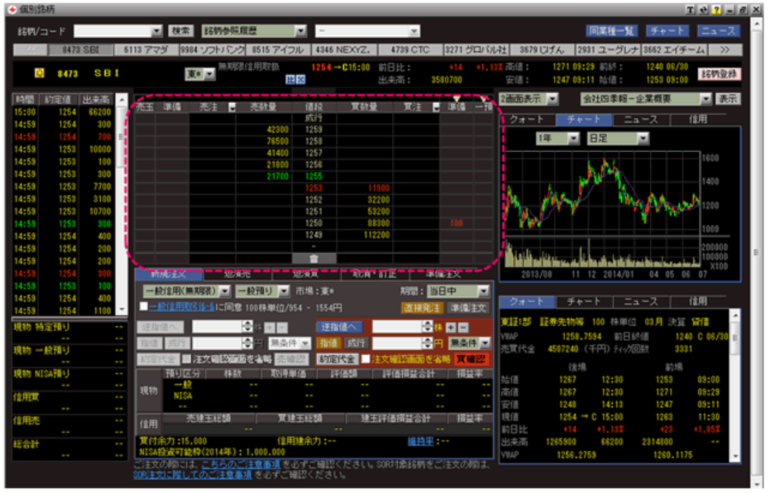The width and height of the screenshot is (768, 493).
Task: Open the 会社四季報-企業概要 dropdown
Action: pyautogui.click(x=705, y=99)
